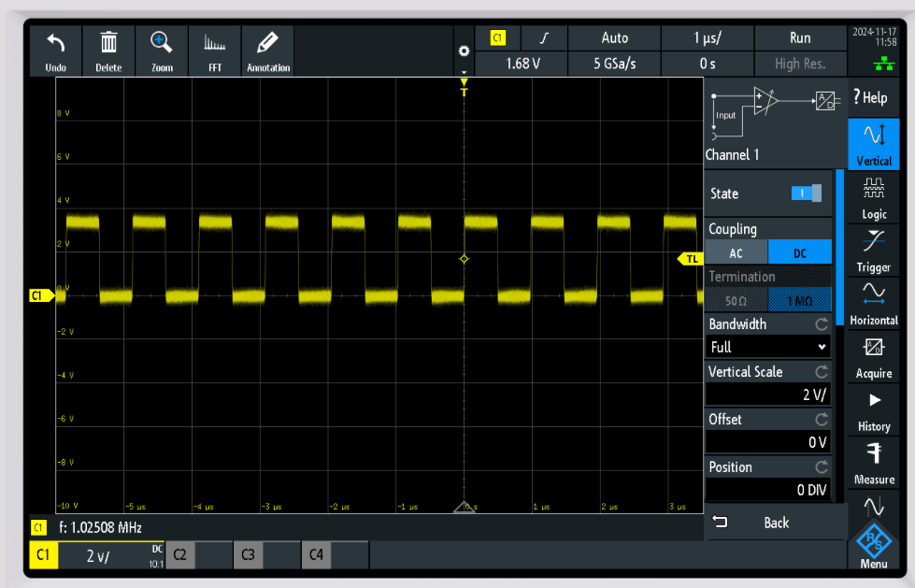Click the trigger reference triangle at 0 s
915x588 pixels.
(464, 508)
